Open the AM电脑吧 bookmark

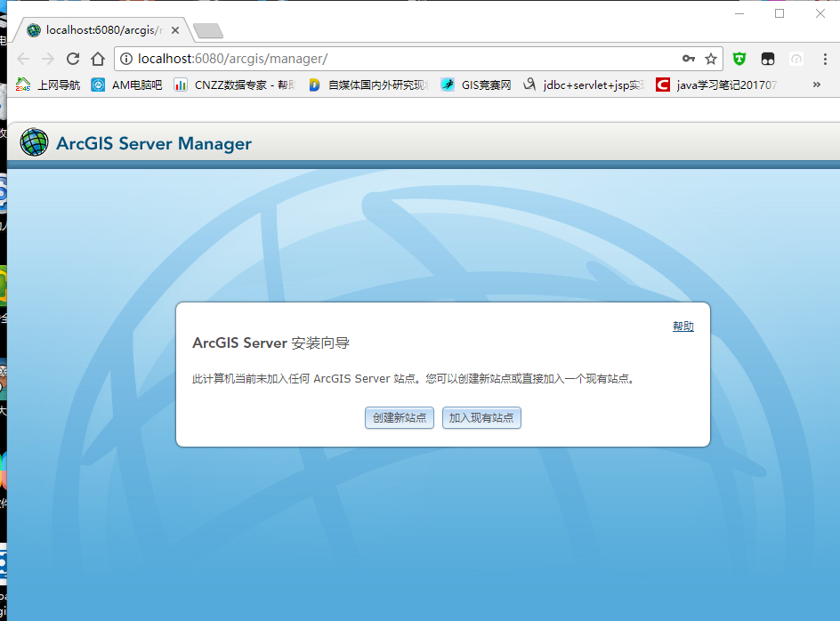pos(127,85)
